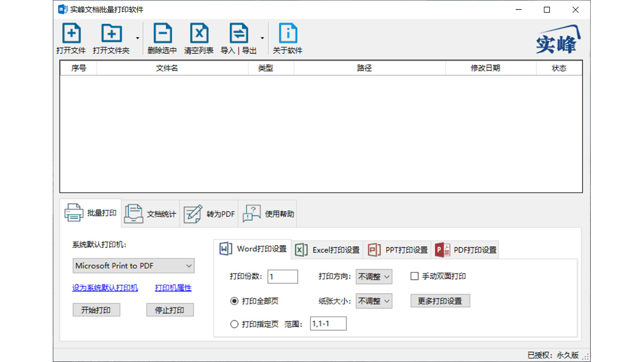The width and height of the screenshot is (644, 362).
Task: Clear the list via the 清空列表 icon
Action: coord(199,38)
